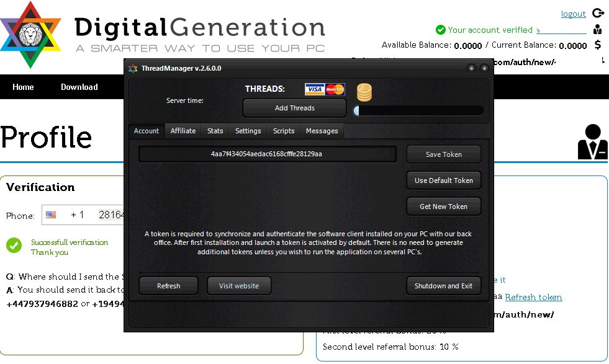Screen dimensions: 609x364
Task: Click the Refresh token link
Action: click(533, 297)
